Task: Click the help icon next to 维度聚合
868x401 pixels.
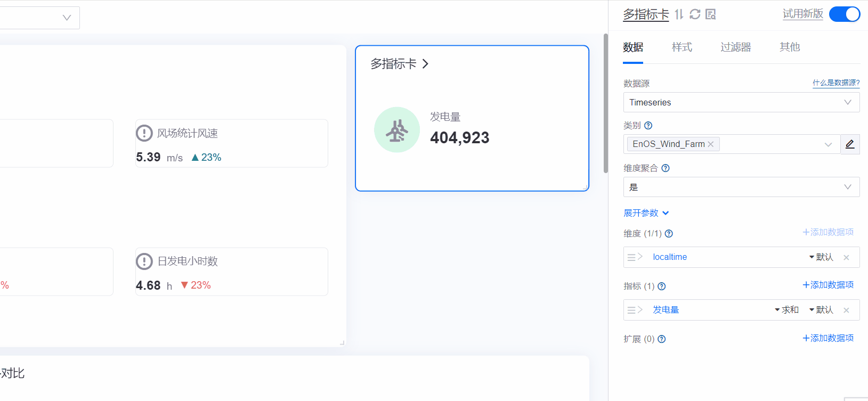Action: tap(666, 168)
